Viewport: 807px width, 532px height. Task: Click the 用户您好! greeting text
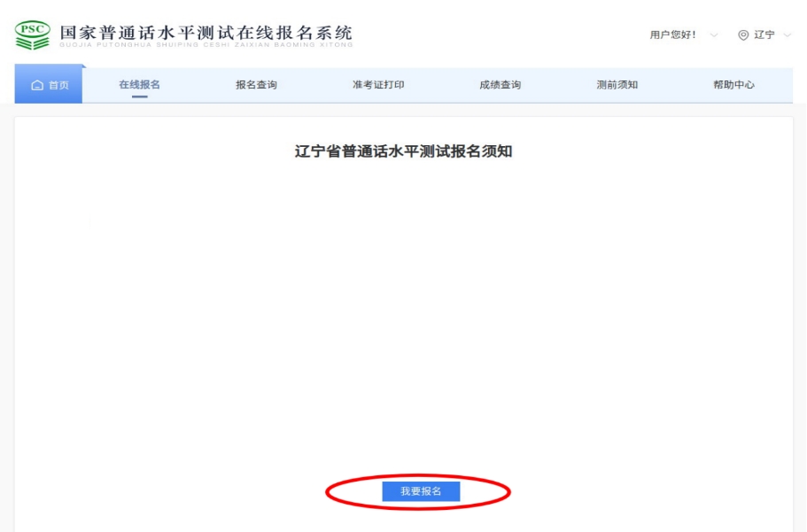(672, 35)
